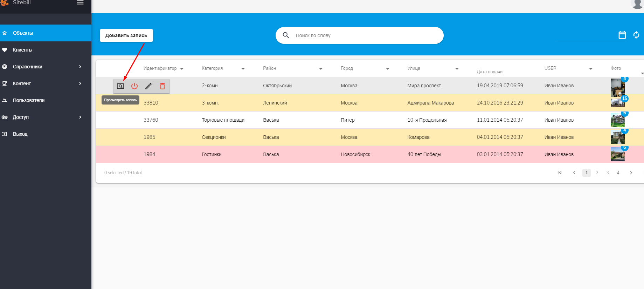The width and height of the screenshot is (644, 289).
Task: Go to previous page arrow
Action: pos(574,173)
